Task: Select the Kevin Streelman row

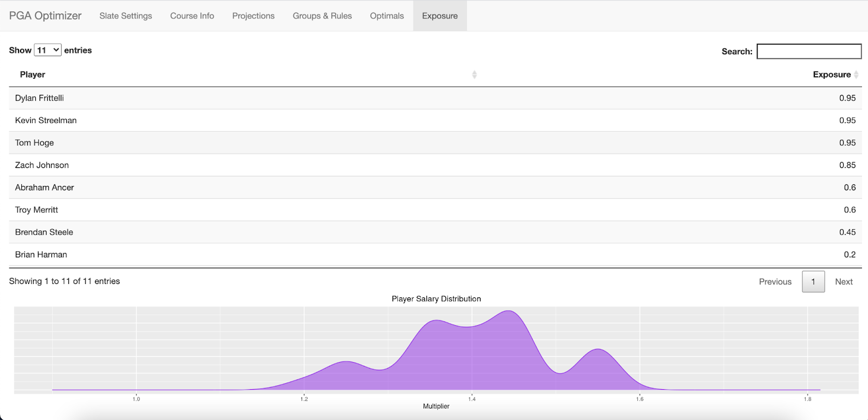Action: (435, 120)
